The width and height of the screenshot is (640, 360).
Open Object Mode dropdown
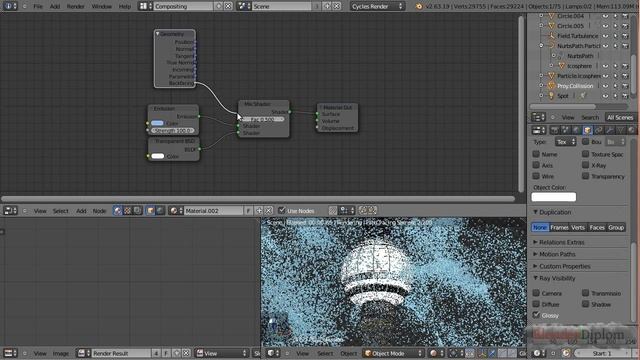pos(393,353)
